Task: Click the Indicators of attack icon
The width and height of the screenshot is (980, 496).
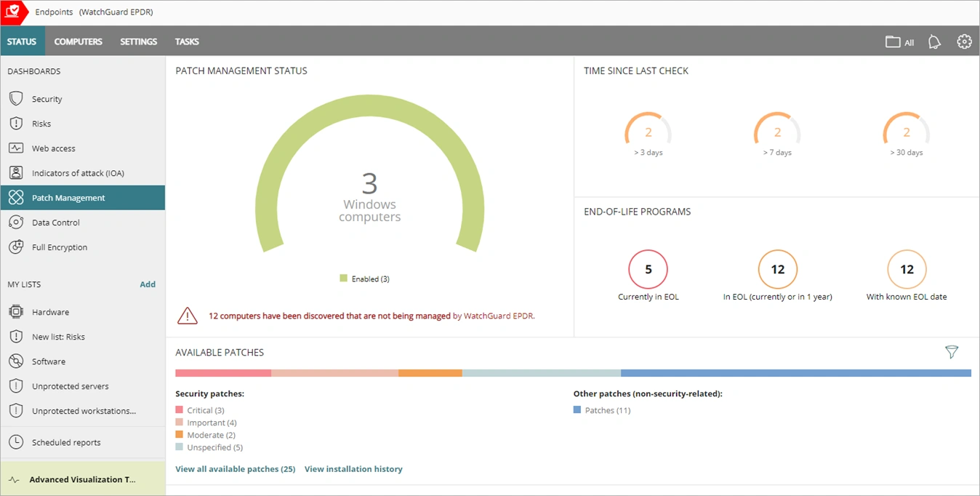Action: pyautogui.click(x=16, y=173)
